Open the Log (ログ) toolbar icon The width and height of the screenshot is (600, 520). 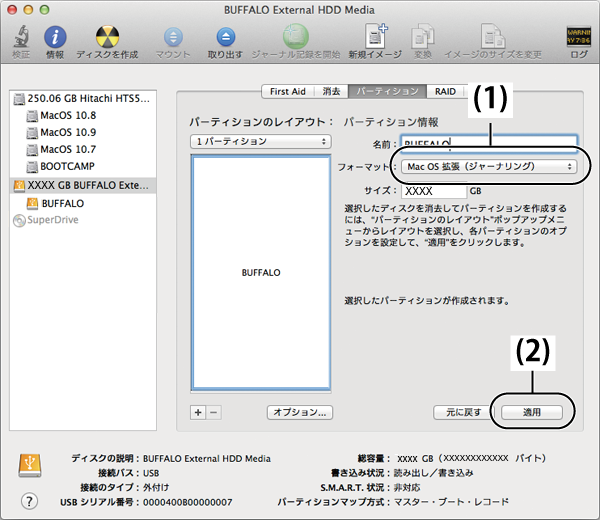pyautogui.click(x=579, y=36)
